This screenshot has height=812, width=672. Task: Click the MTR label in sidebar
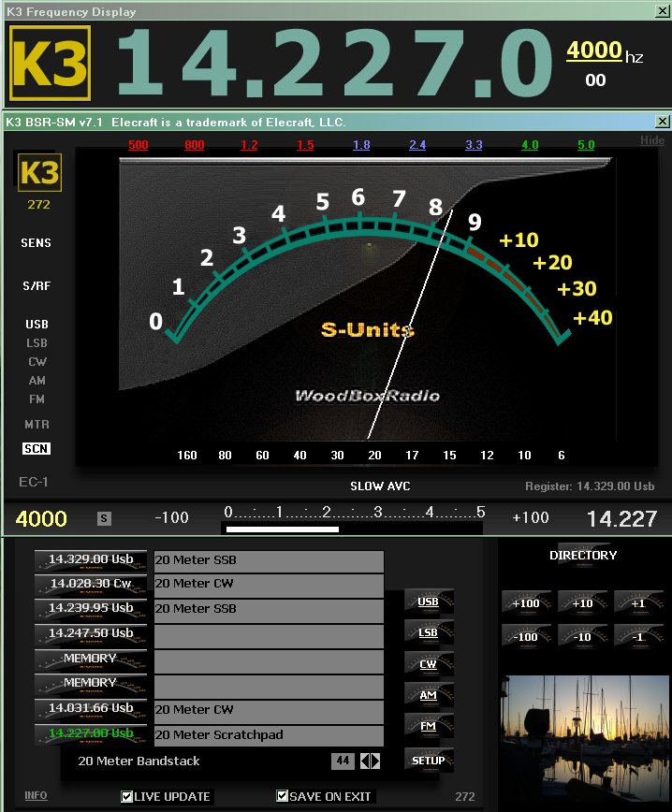pyautogui.click(x=37, y=424)
